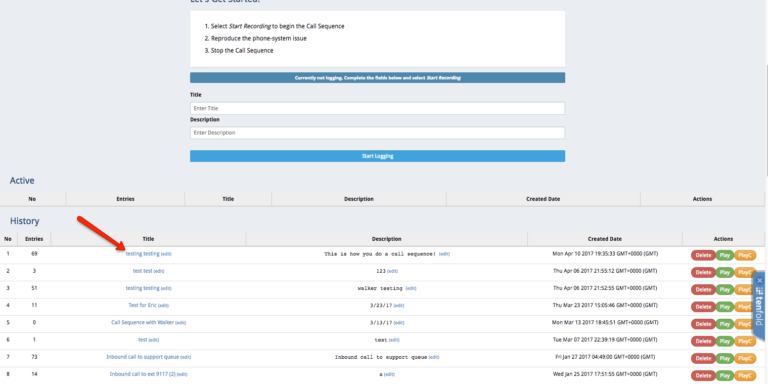Edit the 'Call Sequence with Walker' title

click(181, 323)
